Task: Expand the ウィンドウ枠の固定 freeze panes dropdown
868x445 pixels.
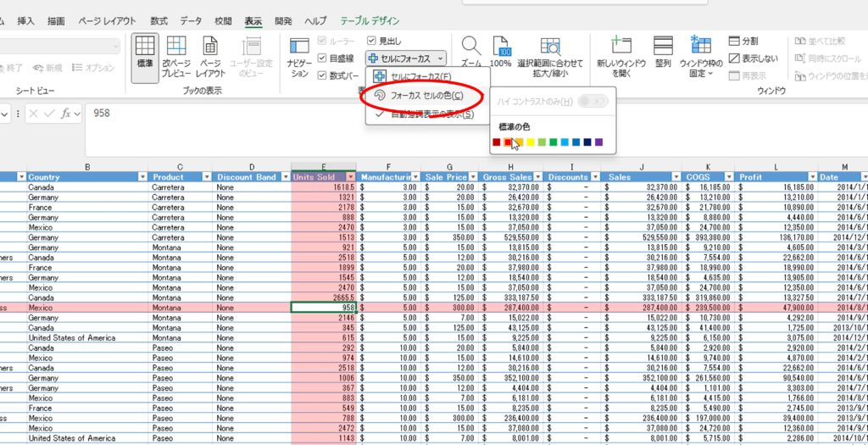Action: 700,57
